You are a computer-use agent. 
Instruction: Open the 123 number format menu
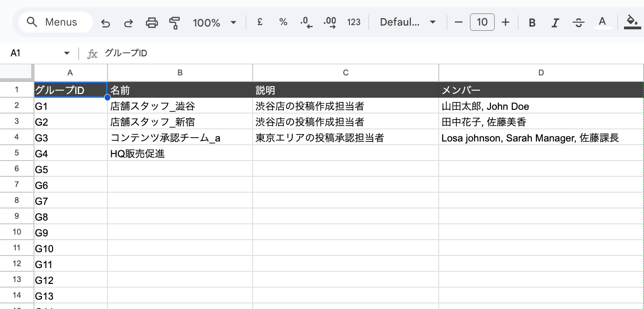click(354, 22)
